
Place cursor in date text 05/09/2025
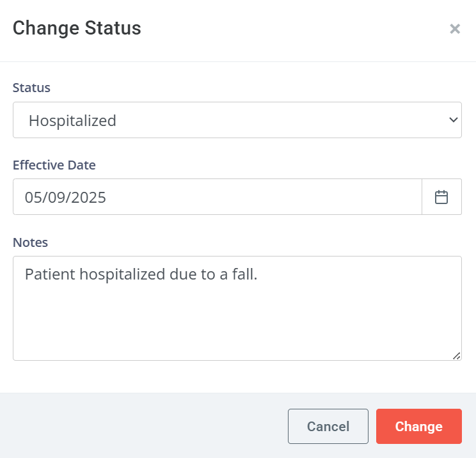[65, 197]
